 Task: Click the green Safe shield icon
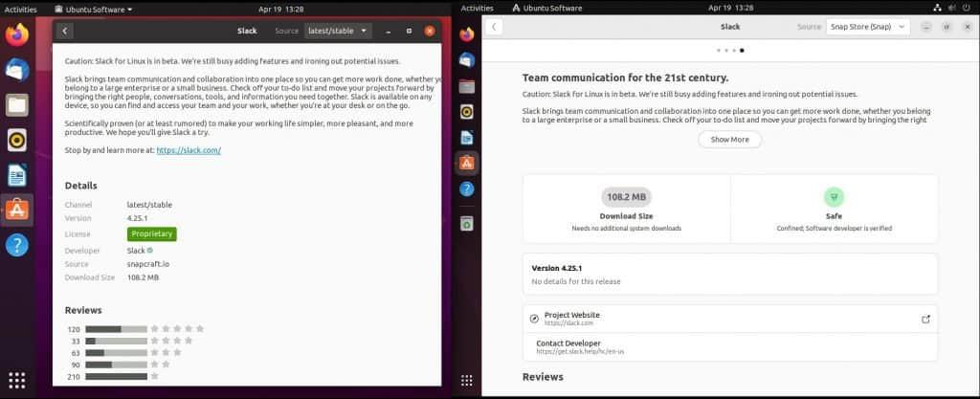coord(834,197)
